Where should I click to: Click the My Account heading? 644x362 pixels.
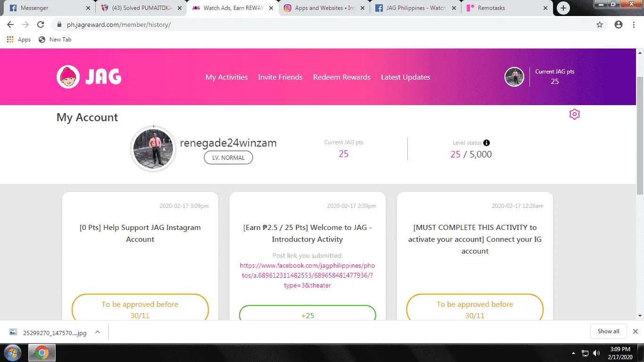[87, 117]
